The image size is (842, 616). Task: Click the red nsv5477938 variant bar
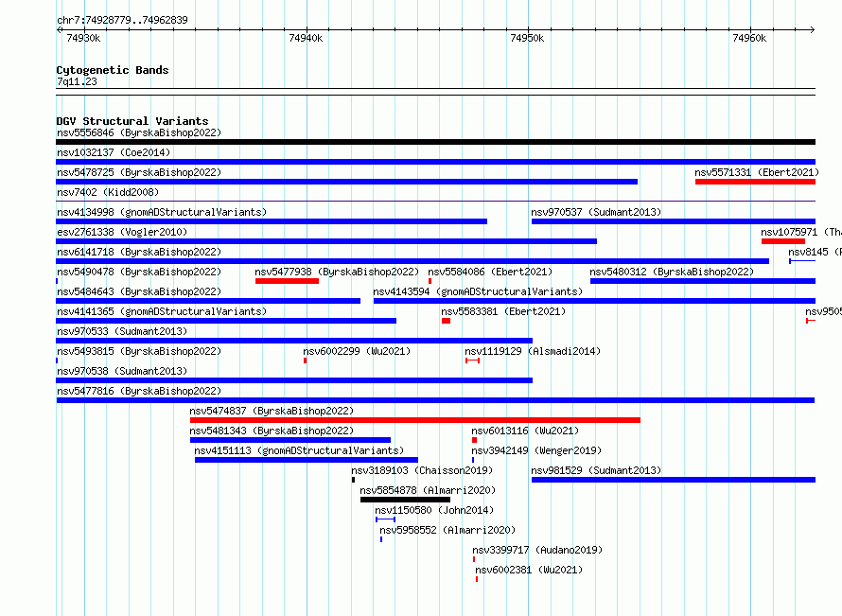(287, 281)
